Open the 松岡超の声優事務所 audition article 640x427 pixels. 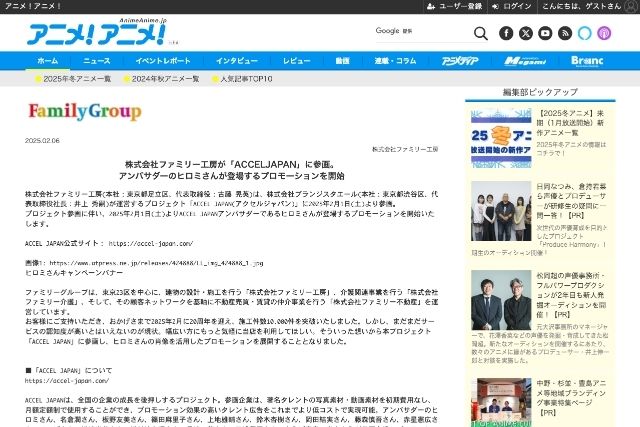(571, 295)
